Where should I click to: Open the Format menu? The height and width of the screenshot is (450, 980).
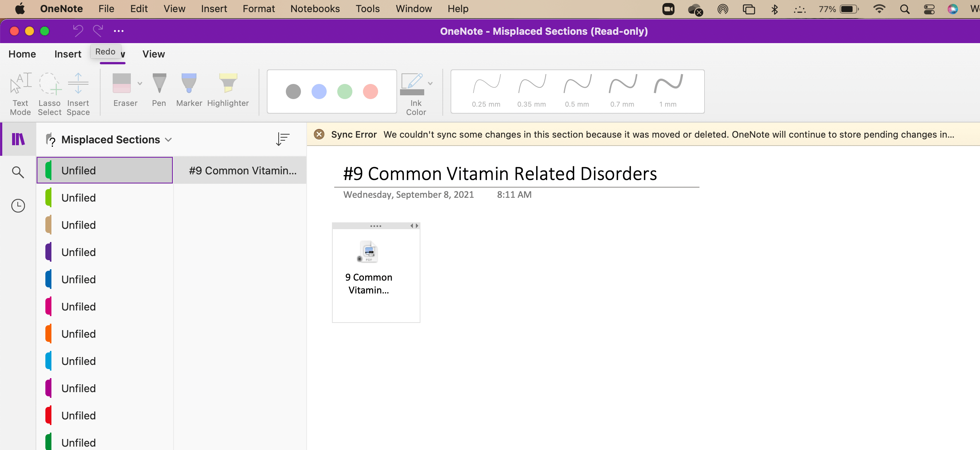(259, 9)
